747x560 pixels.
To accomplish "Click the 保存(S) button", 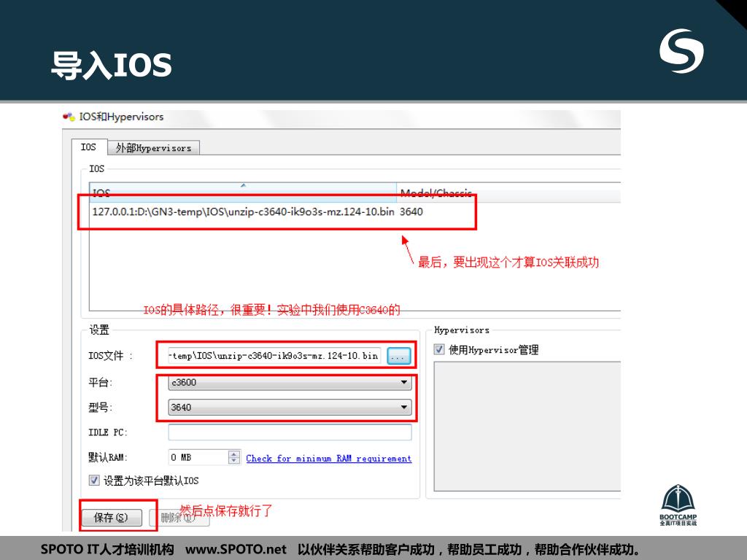I will (x=112, y=518).
